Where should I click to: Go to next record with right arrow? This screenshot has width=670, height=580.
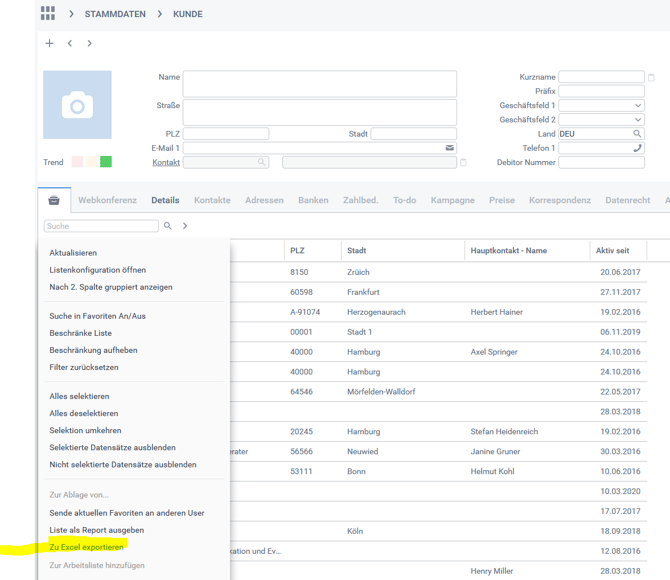pos(90,44)
